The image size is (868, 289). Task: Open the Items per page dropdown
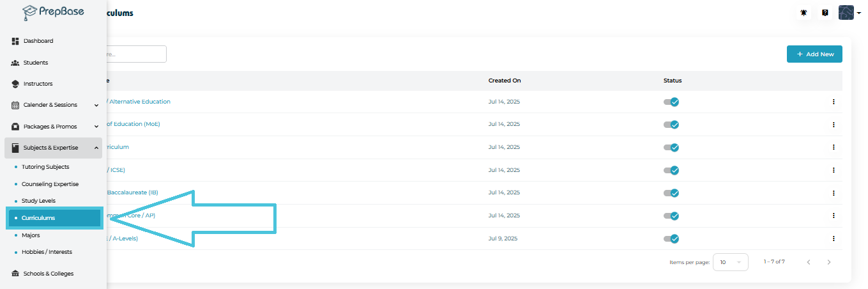(x=730, y=262)
